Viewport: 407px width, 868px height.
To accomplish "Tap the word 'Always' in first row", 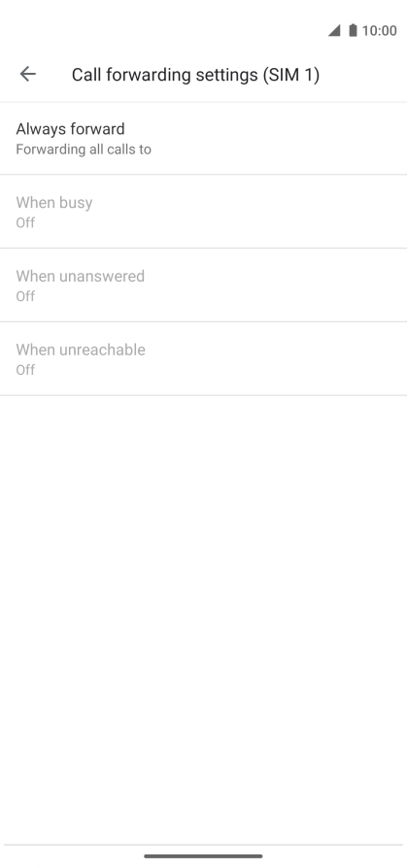I will [37, 129].
